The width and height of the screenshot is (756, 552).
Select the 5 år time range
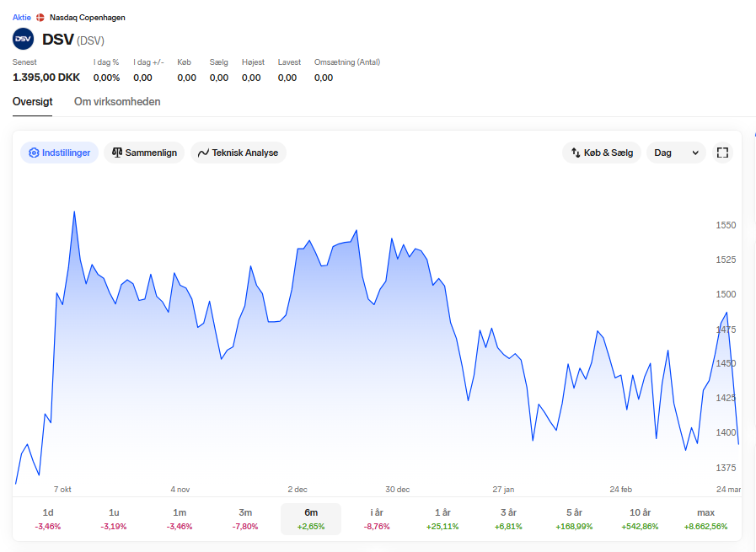574,519
